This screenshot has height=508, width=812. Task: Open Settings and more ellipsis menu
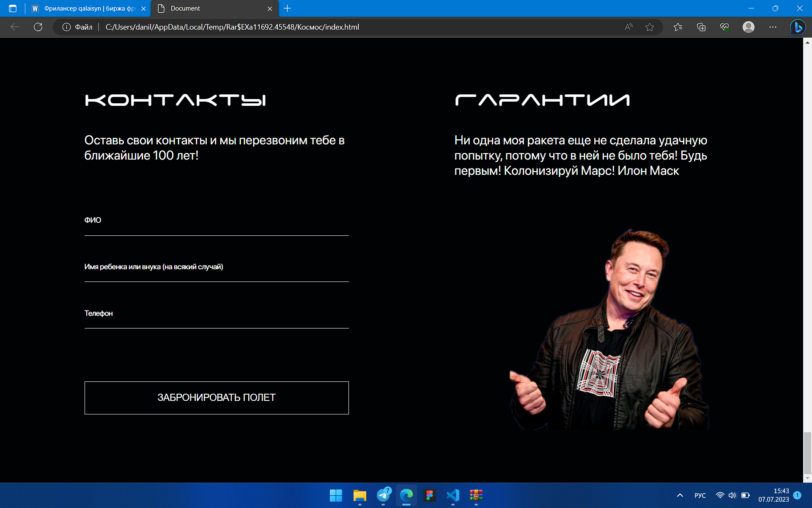tap(773, 27)
